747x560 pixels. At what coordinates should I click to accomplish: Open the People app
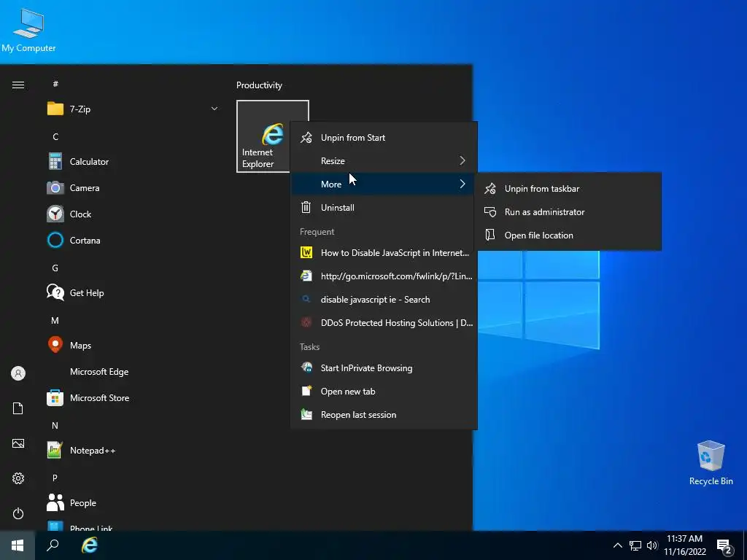tap(133, 502)
